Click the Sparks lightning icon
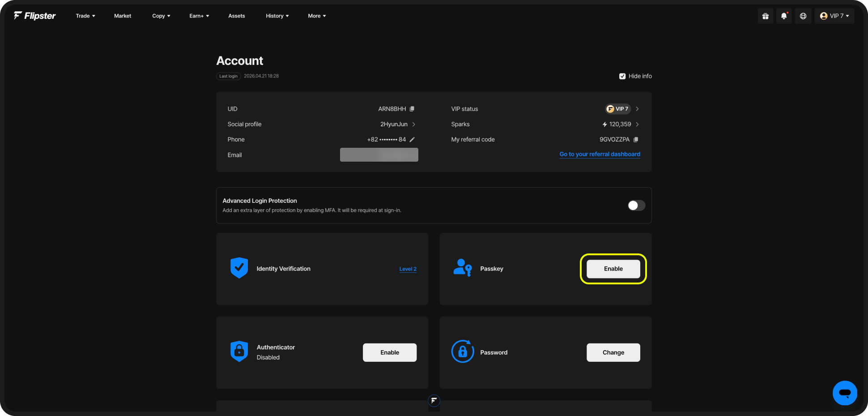Viewport: 868px width, 416px height. [x=604, y=124]
